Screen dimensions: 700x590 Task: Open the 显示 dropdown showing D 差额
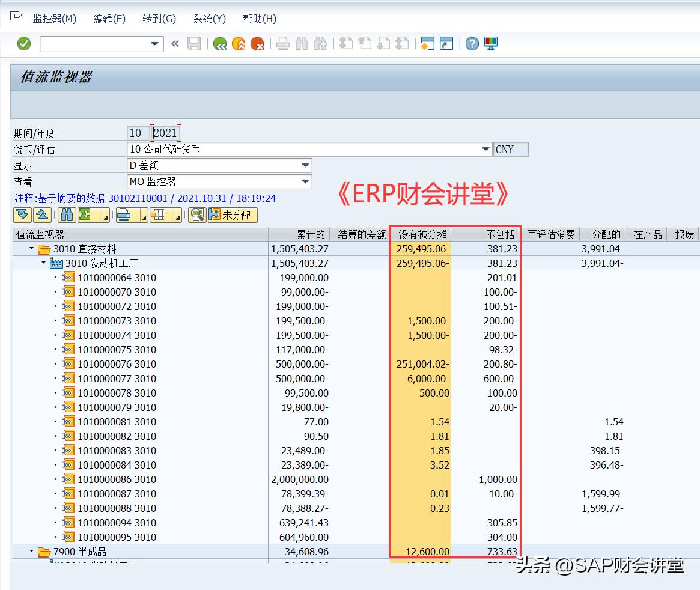[x=306, y=165]
